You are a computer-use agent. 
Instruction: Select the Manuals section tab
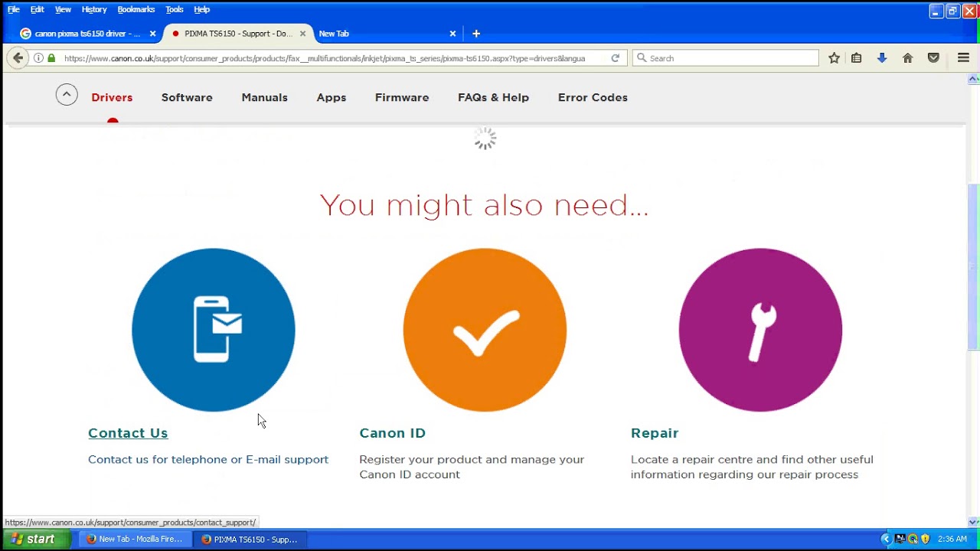(265, 97)
